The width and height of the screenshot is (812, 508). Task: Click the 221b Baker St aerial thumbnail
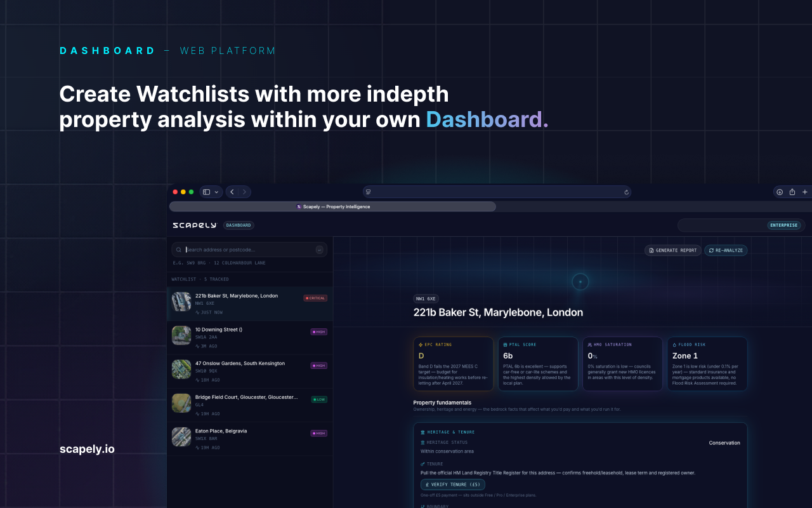point(181,302)
